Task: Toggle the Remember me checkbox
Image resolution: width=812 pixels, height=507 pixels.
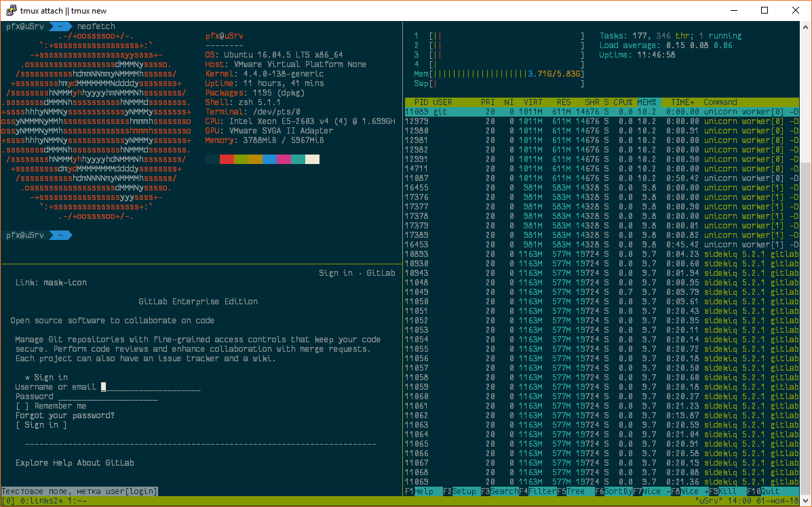Action: 22,406
